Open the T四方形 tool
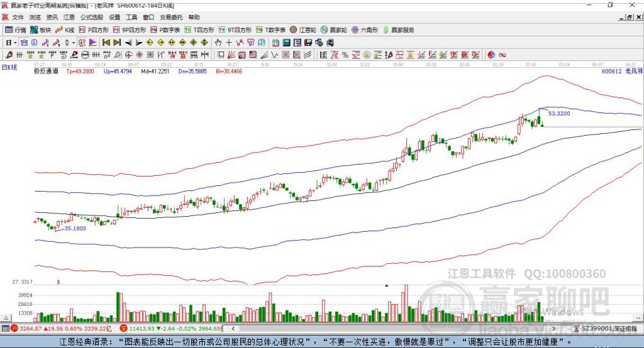This screenshot has width=644, height=348. click(199, 30)
